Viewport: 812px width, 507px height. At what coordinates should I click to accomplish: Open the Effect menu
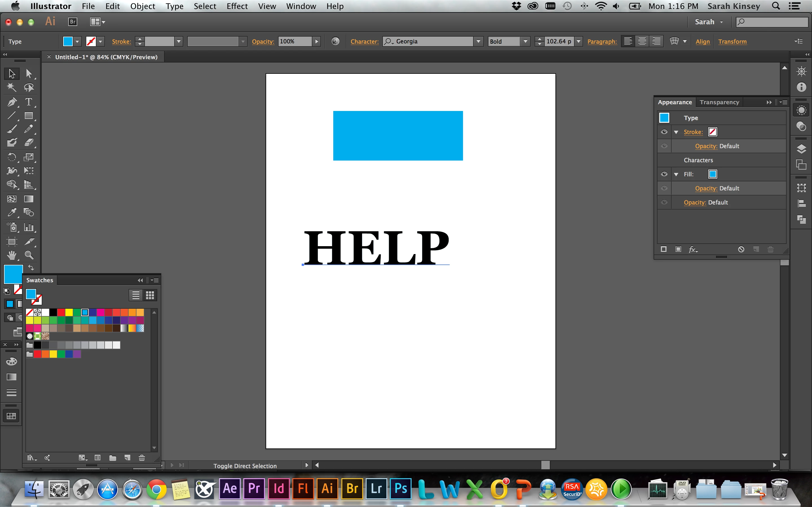(x=237, y=6)
